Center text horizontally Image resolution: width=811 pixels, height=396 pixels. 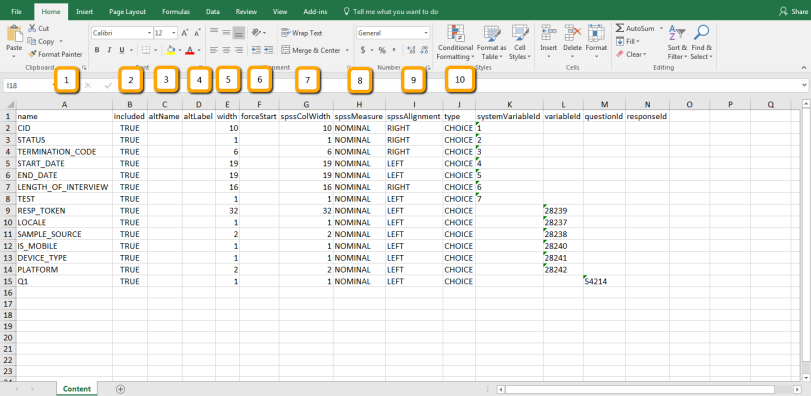pyautogui.click(x=226, y=50)
